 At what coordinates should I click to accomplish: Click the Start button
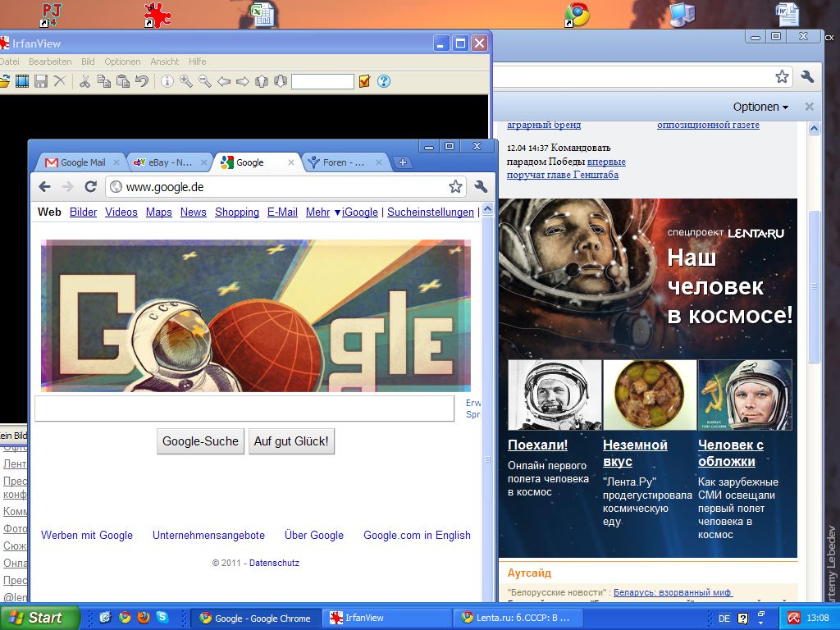(x=39, y=617)
